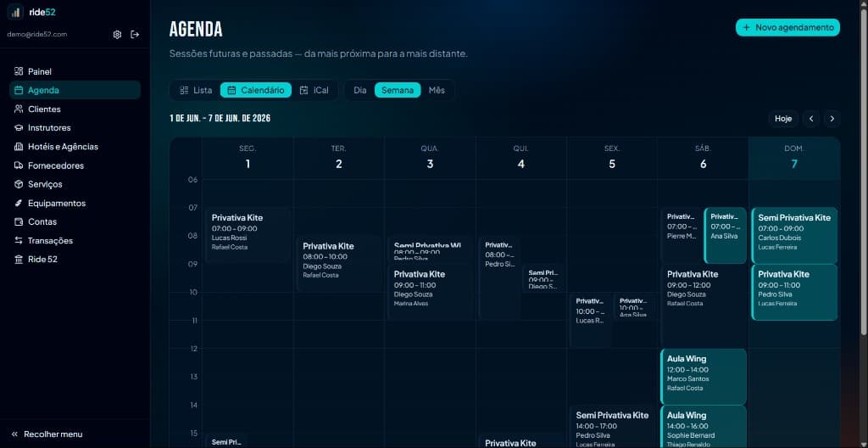
Task: Click the Equipamentos icon
Action: pyautogui.click(x=19, y=203)
